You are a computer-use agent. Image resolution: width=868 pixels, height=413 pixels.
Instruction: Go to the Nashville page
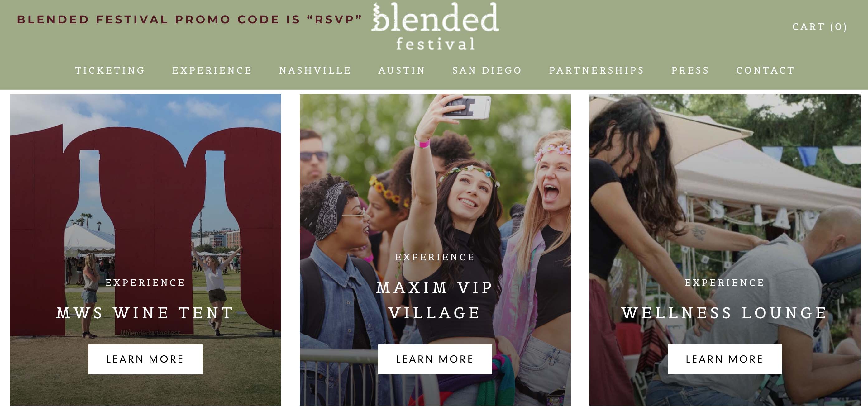pyautogui.click(x=315, y=70)
